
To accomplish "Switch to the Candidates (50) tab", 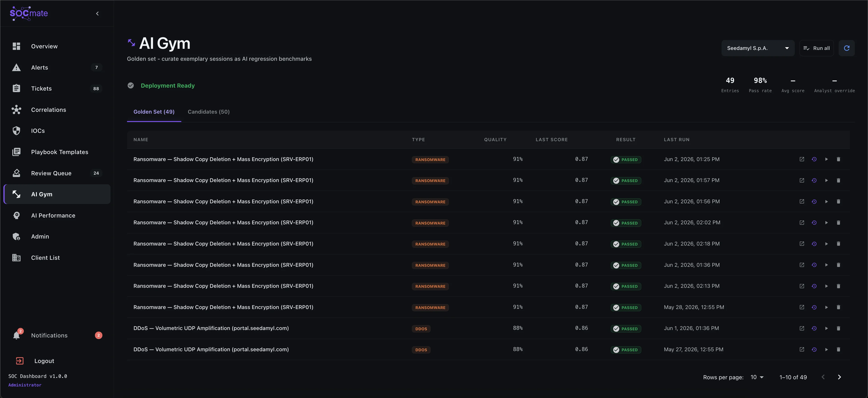I will 209,112.
